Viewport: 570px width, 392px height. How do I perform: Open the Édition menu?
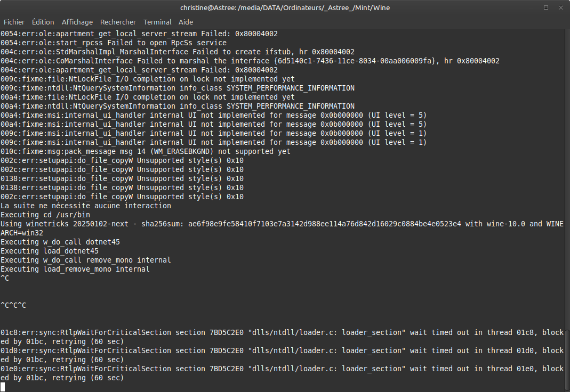click(x=43, y=22)
